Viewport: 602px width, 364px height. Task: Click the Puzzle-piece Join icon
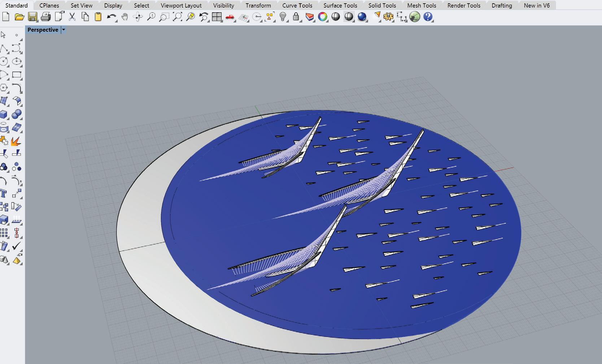tap(4, 141)
